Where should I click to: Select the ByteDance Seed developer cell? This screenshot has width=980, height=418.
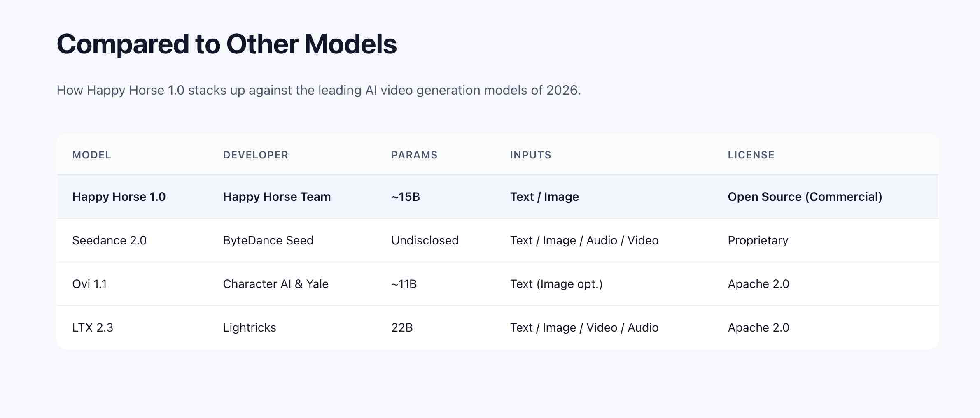(x=268, y=240)
